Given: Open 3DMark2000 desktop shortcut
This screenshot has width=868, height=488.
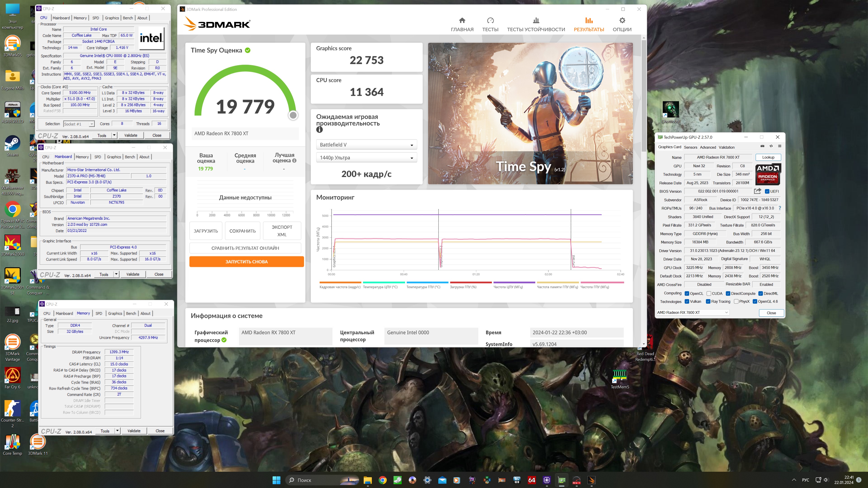Looking at the screenshot, I should 12,246.
